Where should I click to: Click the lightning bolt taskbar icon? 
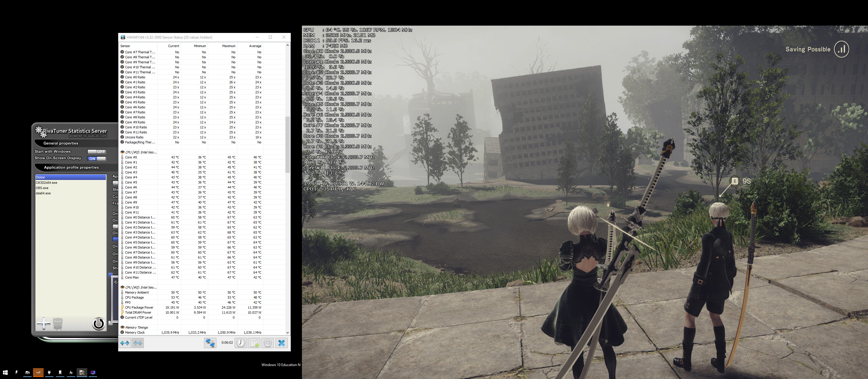(x=16, y=372)
